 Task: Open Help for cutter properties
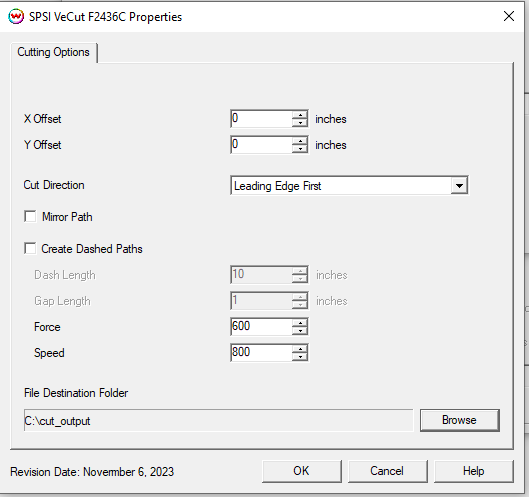pyautogui.click(x=473, y=471)
